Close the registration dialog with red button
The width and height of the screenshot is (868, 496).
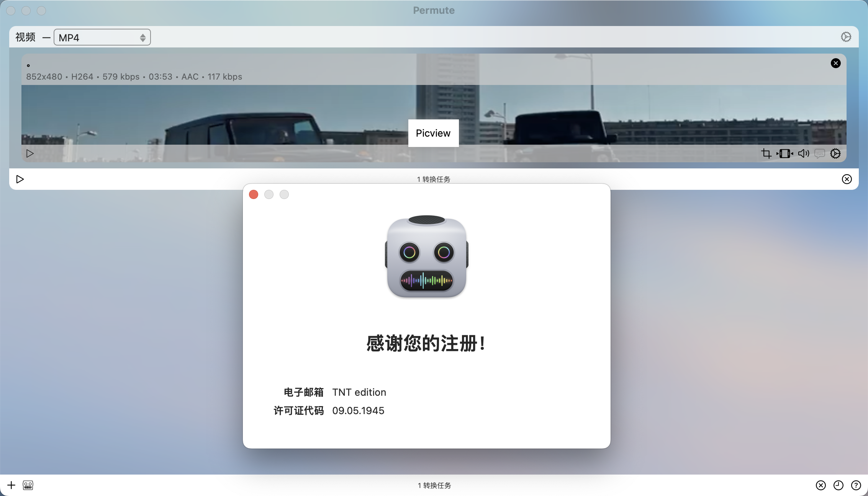pyautogui.click(x=254, y=194)
